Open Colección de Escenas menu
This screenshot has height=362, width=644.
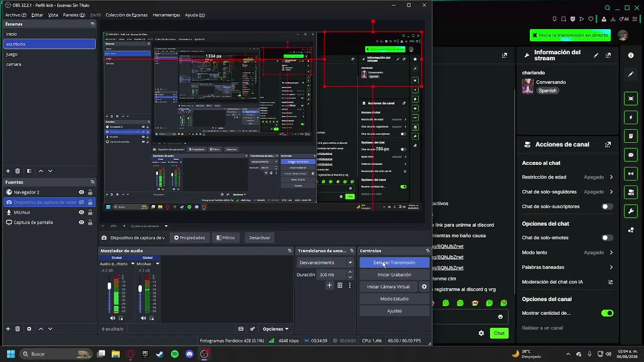[126, 15]
